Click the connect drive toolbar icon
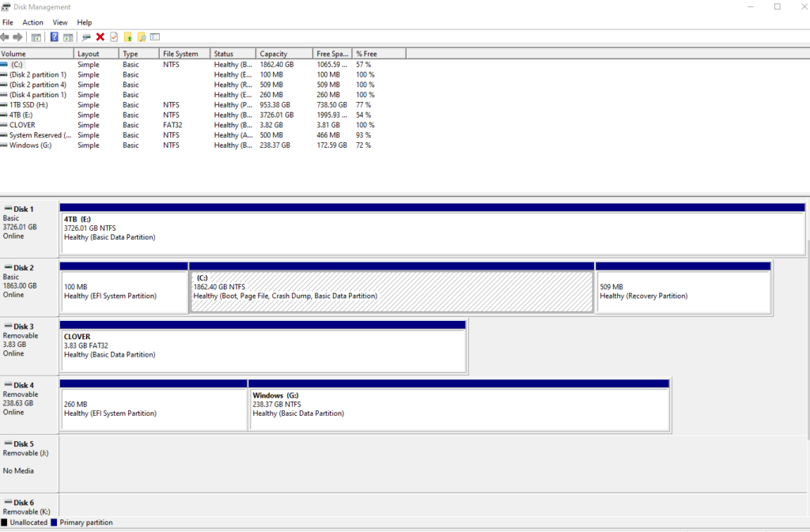 tap(86, 37)
